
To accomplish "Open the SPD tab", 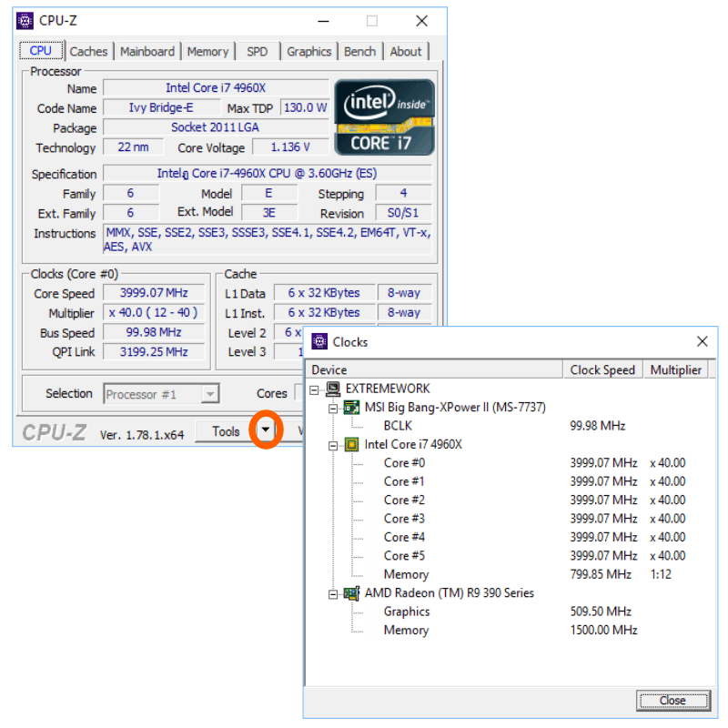I will pos(258,52).
